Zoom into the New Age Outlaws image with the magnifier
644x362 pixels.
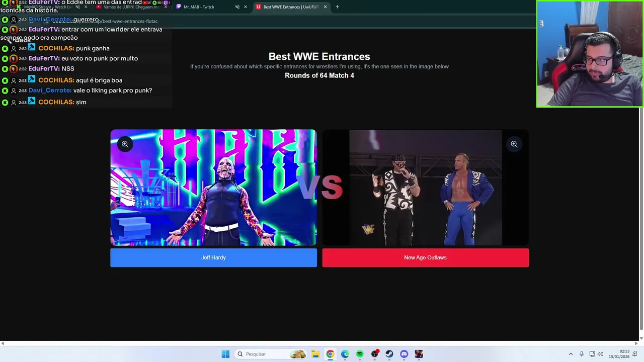tap(514, 144)
